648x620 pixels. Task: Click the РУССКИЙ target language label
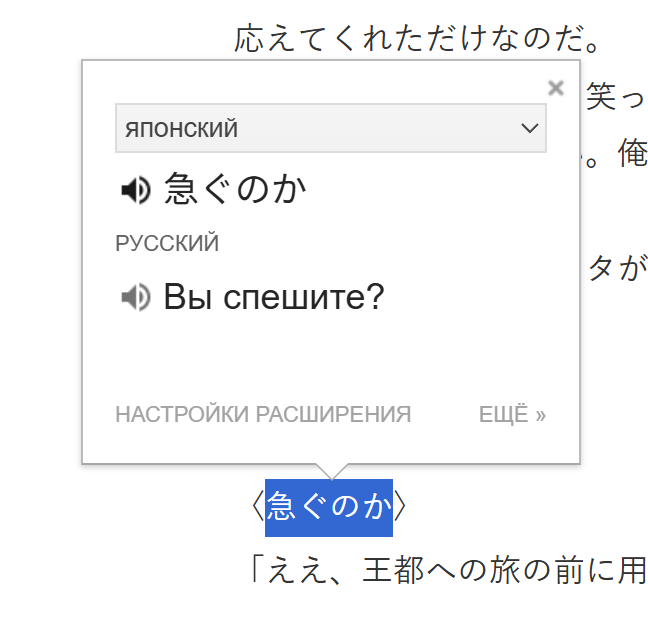(167, 242)
